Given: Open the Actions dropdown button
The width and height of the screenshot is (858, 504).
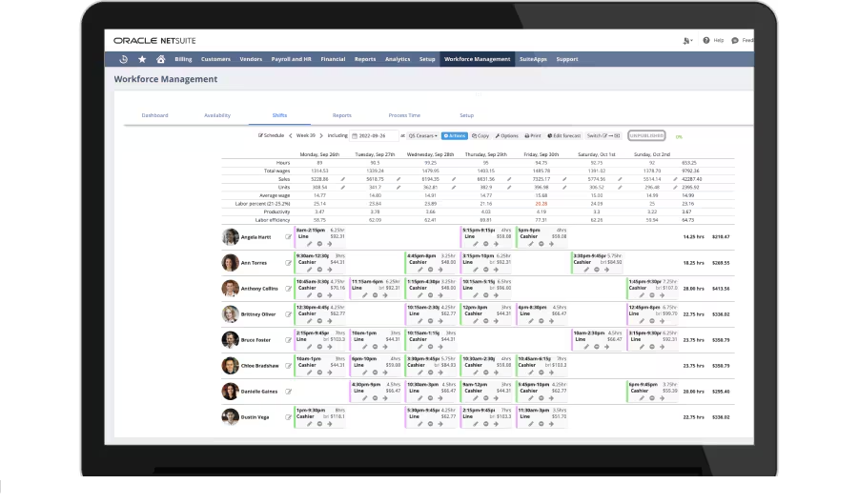Looking at the screenshot, I should 454,136.
